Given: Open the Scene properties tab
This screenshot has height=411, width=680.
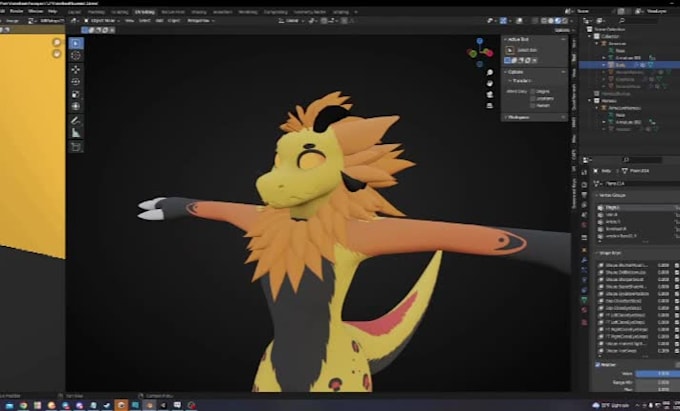Looking at the screenshot, I should [584, 215].
